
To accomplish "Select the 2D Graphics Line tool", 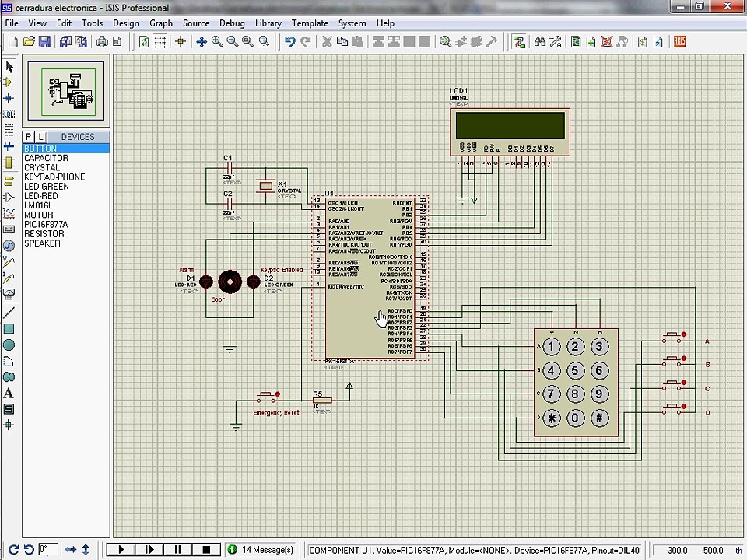I will pos(9,313).
